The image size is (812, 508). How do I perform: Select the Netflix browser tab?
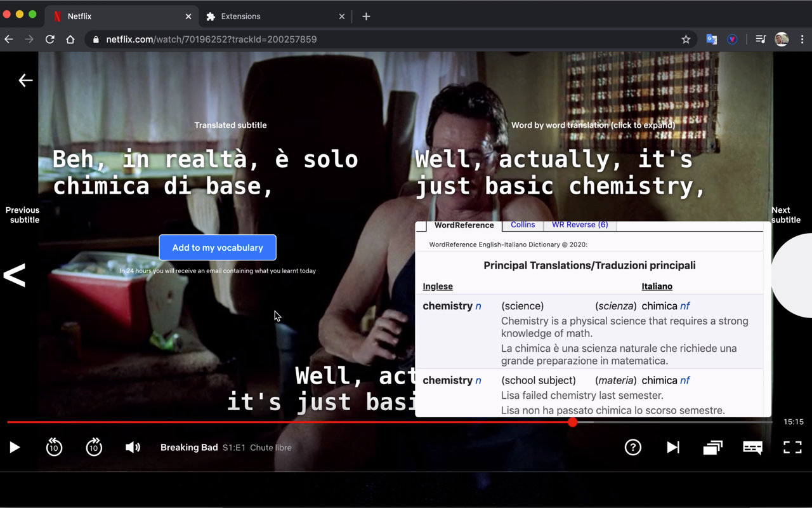click(x=122, y=17)
